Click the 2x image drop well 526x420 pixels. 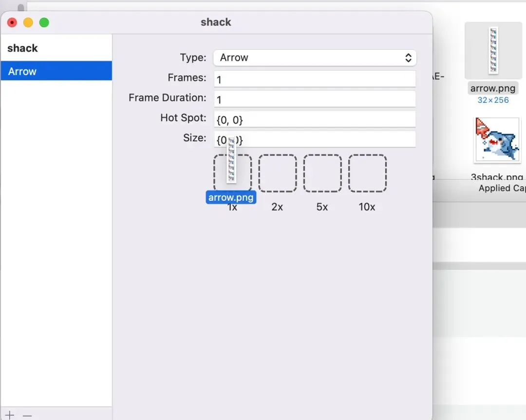pyautogui.click(x=278, y=173)
